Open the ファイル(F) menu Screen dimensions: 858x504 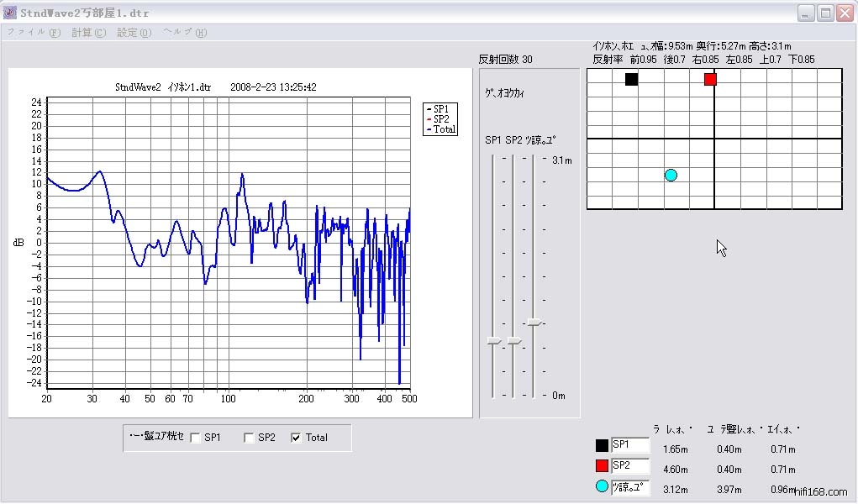click(x=34, y=33)
